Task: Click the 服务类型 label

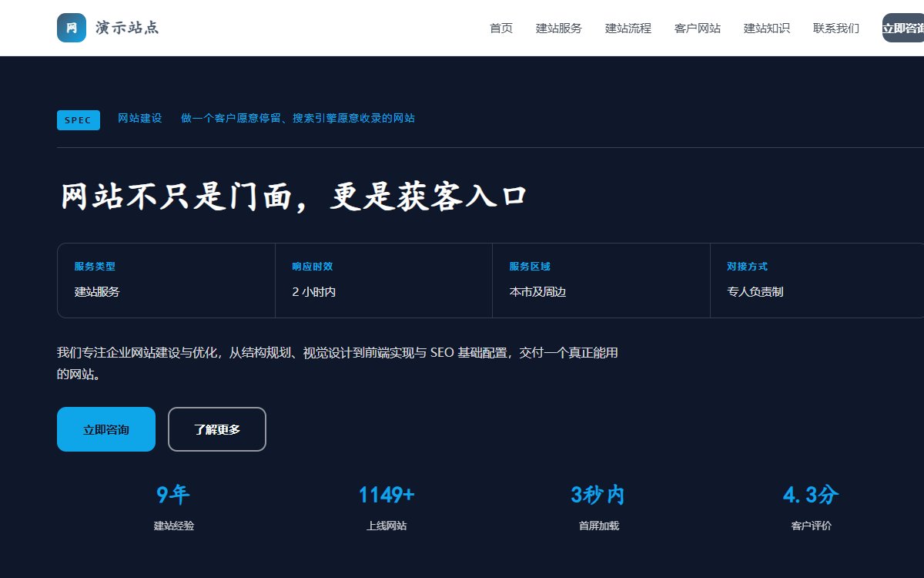Action: [95, 267]
